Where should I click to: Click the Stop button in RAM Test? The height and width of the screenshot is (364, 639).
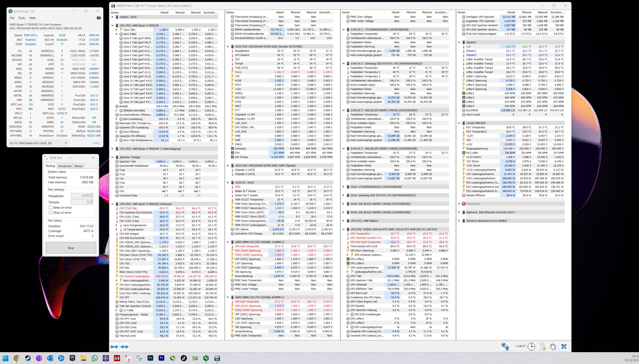pos(71,248)
